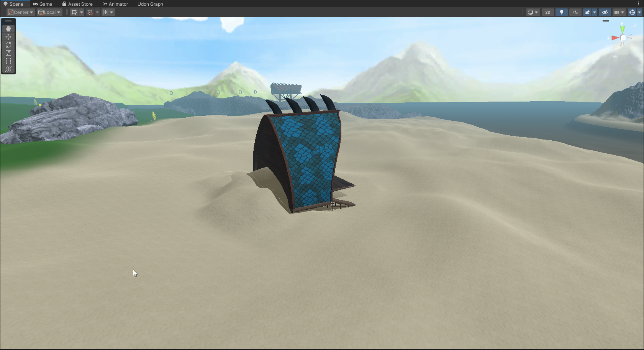Select the Rotate tool
This screenshot has height=350, width=644.
click(x=8, y=45)
